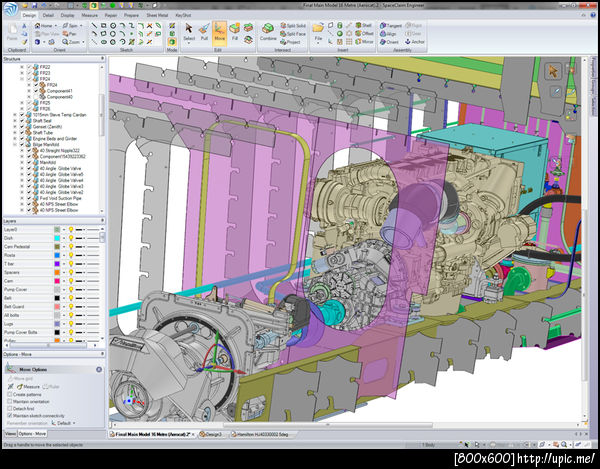Use the Split Solid tool
600x469 pixels.
pos(293,25)
